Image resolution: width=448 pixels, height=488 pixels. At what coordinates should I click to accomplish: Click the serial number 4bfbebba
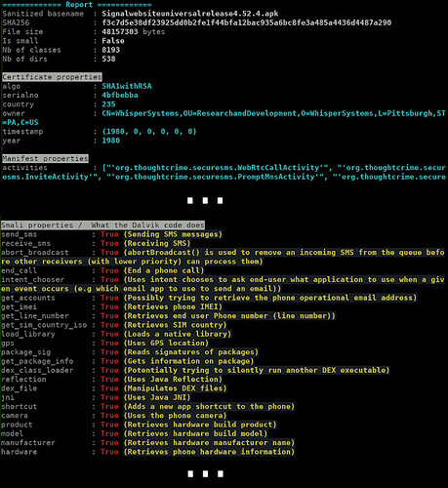pyautogui.click(x=120, y=96)
